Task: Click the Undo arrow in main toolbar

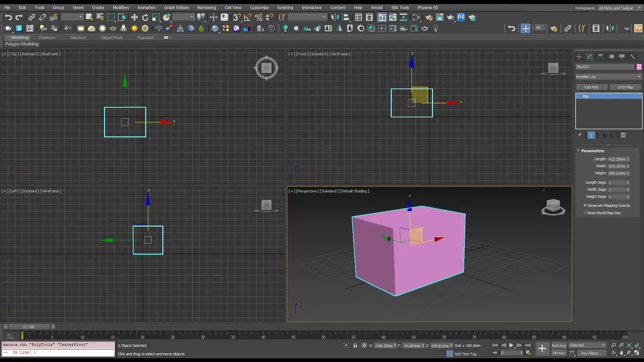Action: pyautogui.click(x=8, y=17)
